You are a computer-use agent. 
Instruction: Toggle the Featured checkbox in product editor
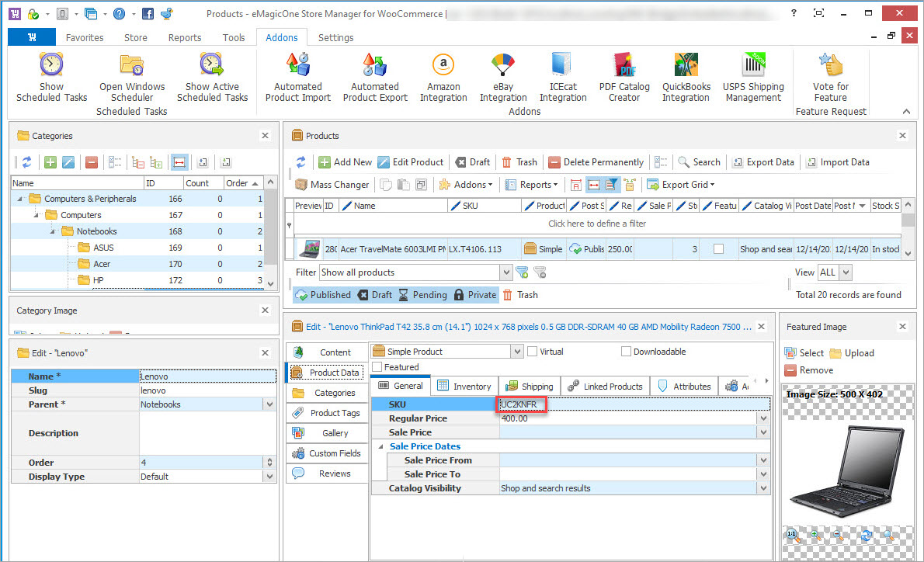[377, 367]
